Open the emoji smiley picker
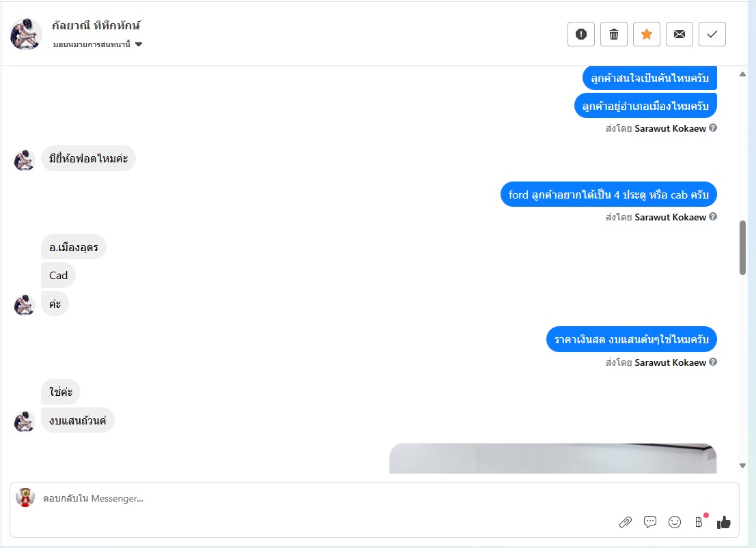 point(675,522)
